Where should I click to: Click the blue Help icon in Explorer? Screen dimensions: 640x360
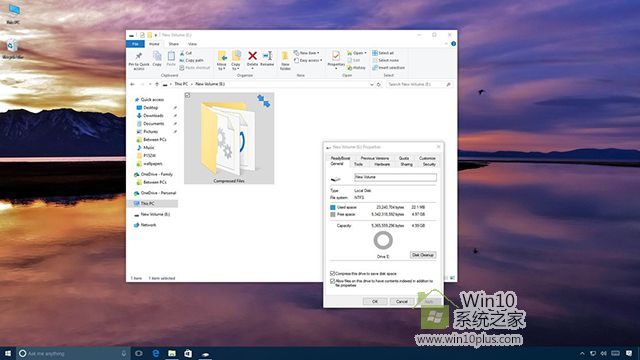coord(453,44)
